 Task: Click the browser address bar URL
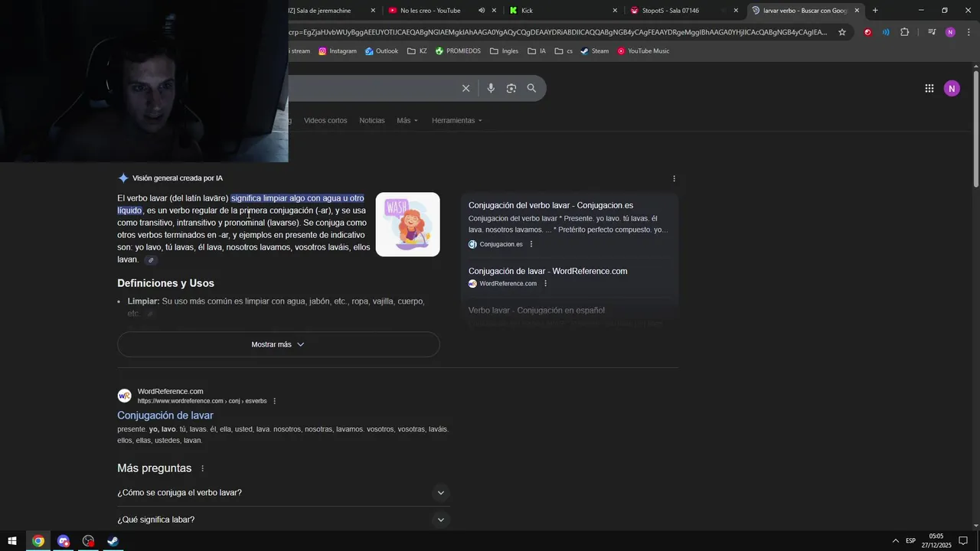[x=557, y=32]
